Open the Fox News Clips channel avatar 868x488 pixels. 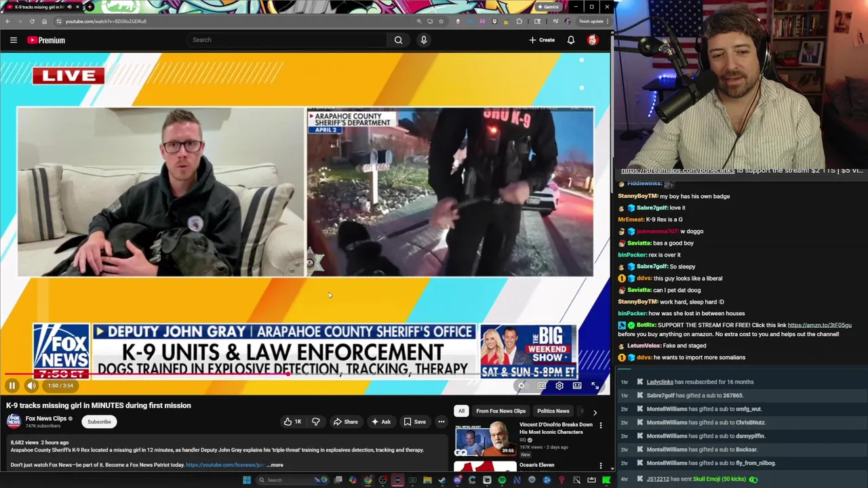point(14,422)
